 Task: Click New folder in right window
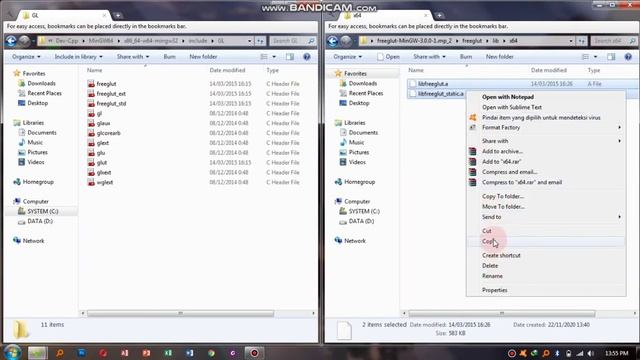pos(500,57)
